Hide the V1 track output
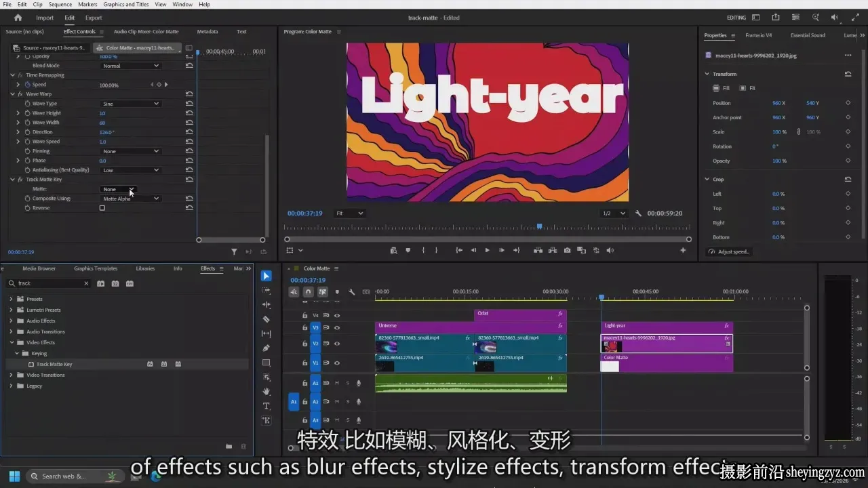 pyautogui.click(x=337, y=363)
